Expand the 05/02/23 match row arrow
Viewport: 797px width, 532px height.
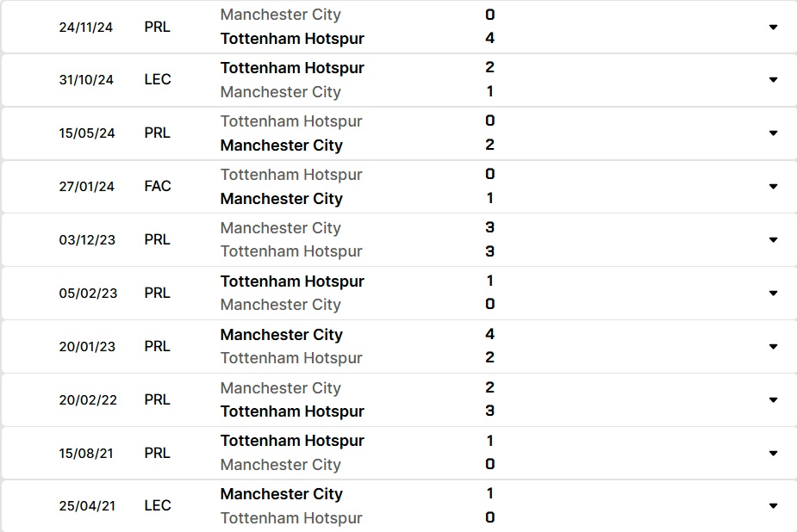click(x=773, y=293)
